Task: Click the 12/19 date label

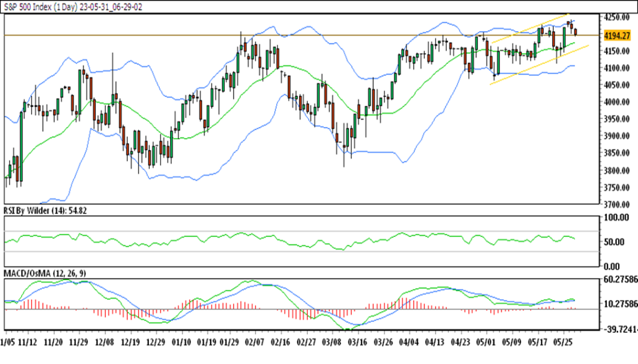Action: coord(130,342)
